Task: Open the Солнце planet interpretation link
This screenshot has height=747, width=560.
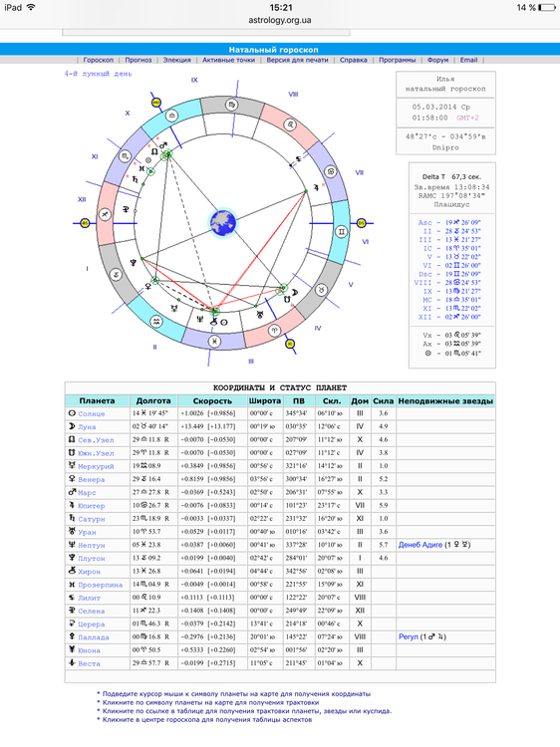Action: [x=92, y=414]
